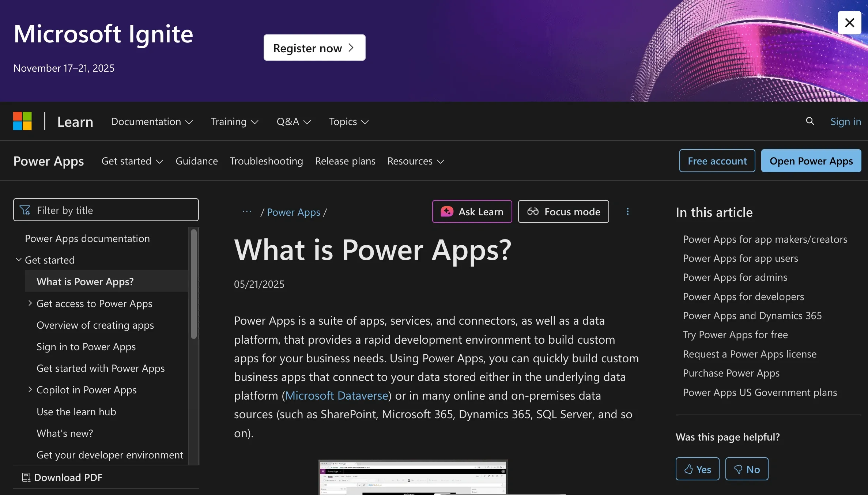Click the filter icon in the title search box
The width and height of the screenshot is (868, 495).
[25, 210]
